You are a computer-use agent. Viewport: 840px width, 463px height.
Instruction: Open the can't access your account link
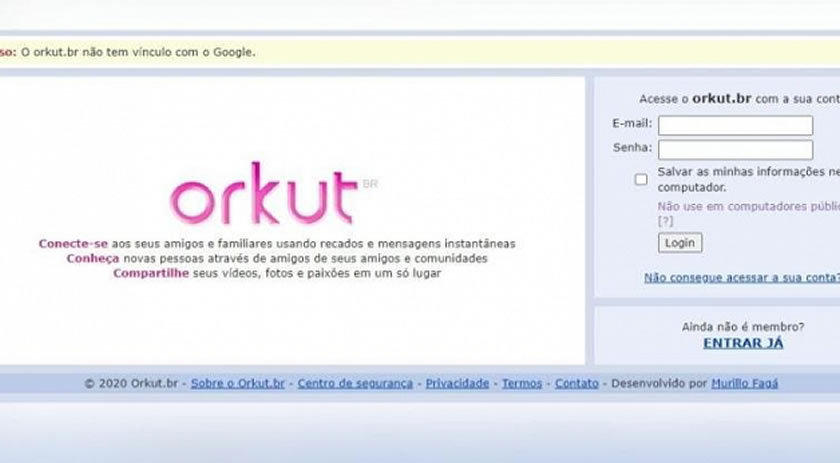pos(742,278)
